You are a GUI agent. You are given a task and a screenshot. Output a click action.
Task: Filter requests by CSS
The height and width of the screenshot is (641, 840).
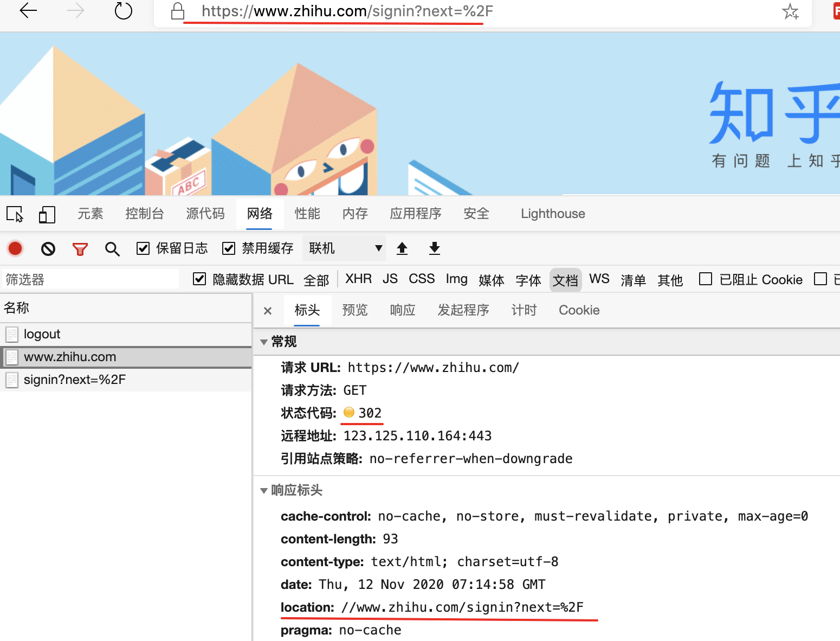(422, 279)
